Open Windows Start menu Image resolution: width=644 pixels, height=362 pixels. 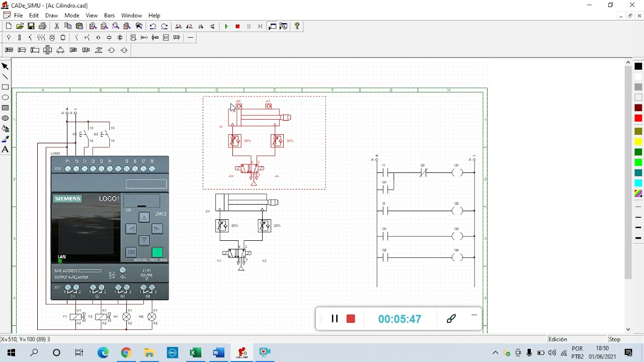click(x=11, y=352)
